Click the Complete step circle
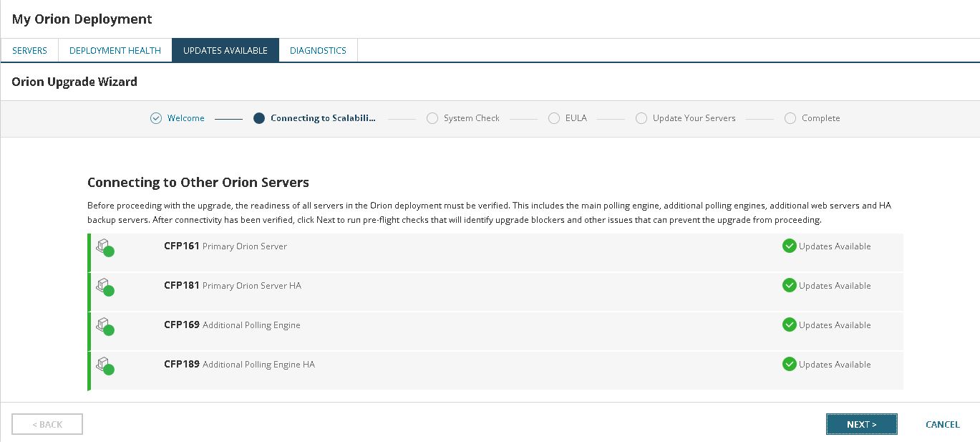The image size is (980, 442). click(x=790, y=118)
